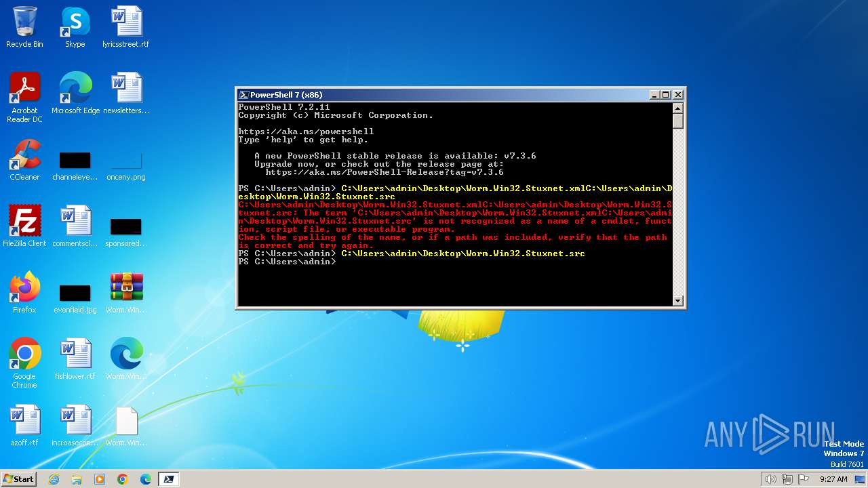Select the sponsored black image file

click(126, 232)
